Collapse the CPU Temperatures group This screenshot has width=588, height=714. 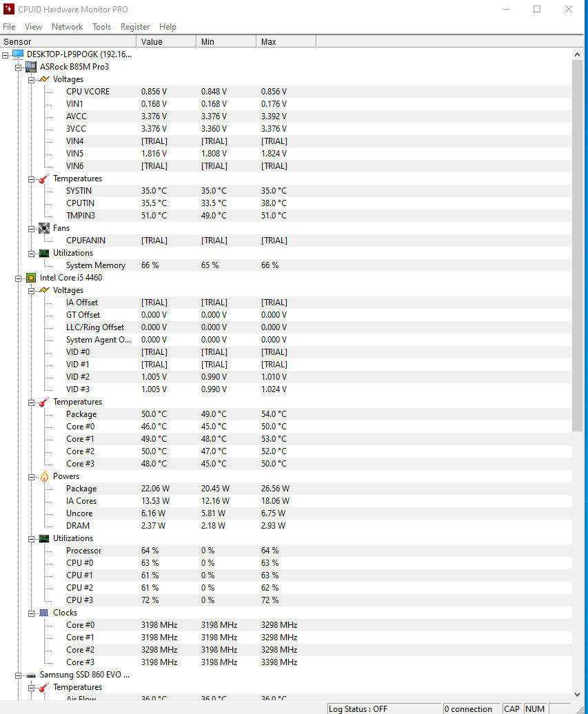coord(31,402)
